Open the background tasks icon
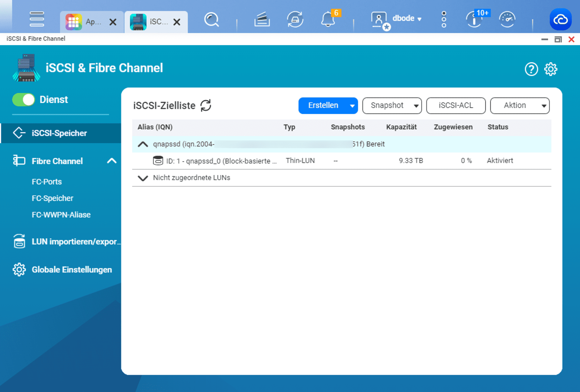 coord(262,20)
